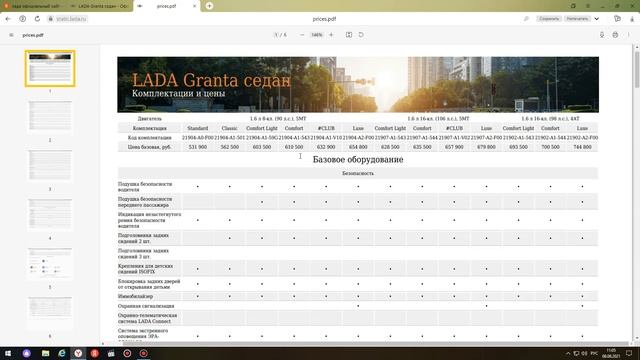
Task: Open Alice assistant in taskbar
Action: [x=27, y=353]
